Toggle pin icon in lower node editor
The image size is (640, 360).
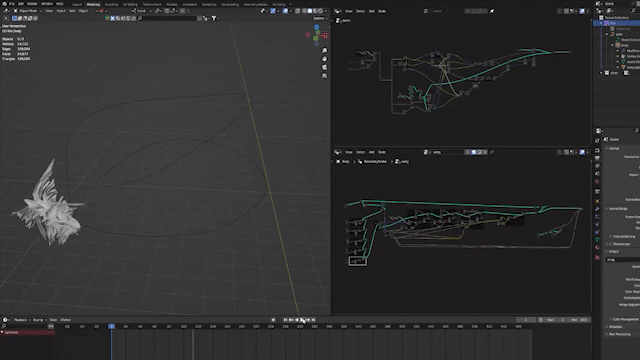pos(492,152)
